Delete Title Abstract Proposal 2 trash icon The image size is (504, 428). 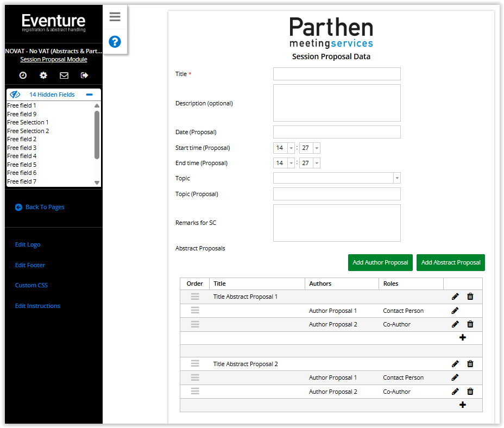(x=470, y=364)
